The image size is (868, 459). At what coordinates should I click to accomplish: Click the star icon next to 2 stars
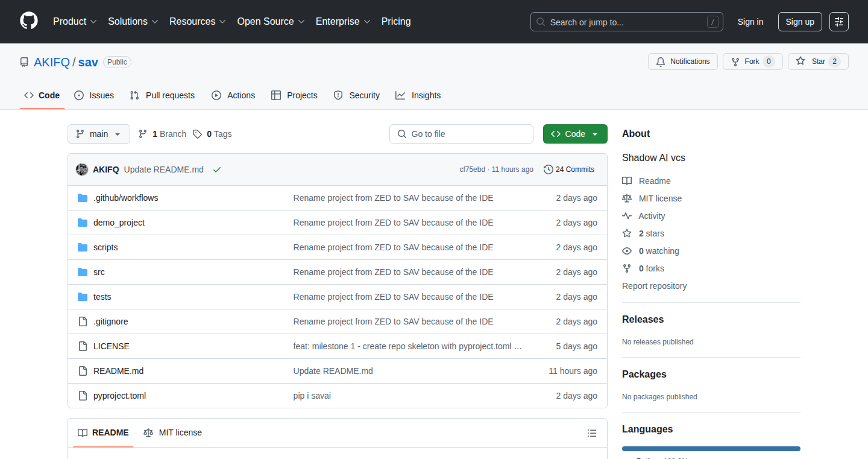point(627,233)
